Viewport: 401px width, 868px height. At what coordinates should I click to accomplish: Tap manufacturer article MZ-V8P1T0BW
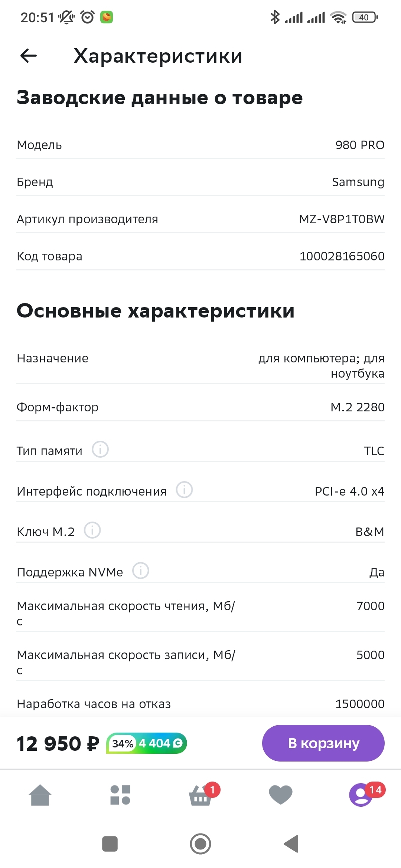(342, 219)
